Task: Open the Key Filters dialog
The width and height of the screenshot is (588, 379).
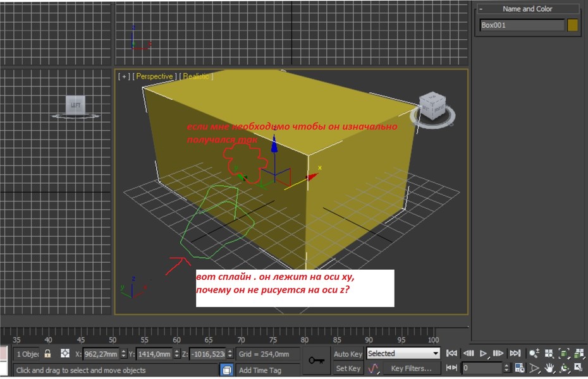Action: click(411, 368)
